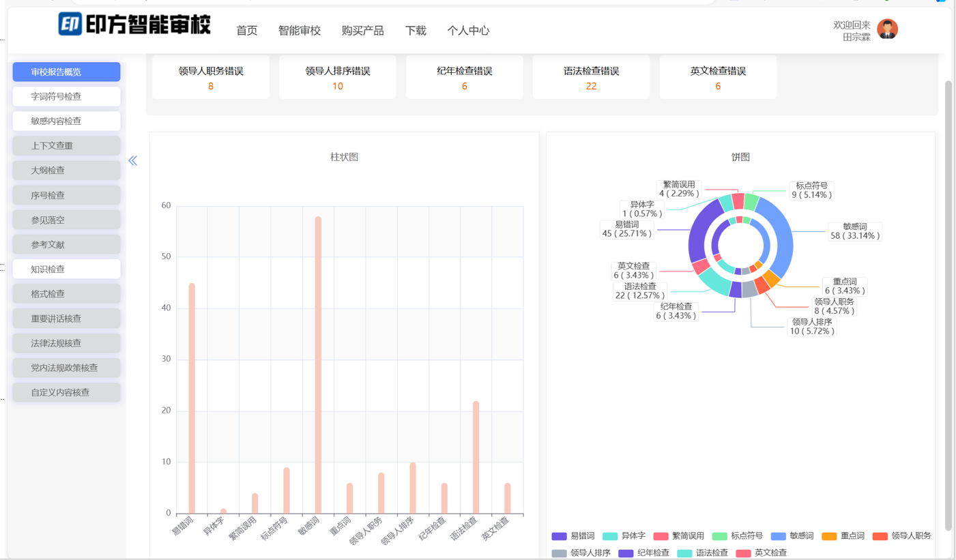
Task: Select 审校报告概览 in sidebar
Action: click(x=66, y=72)
